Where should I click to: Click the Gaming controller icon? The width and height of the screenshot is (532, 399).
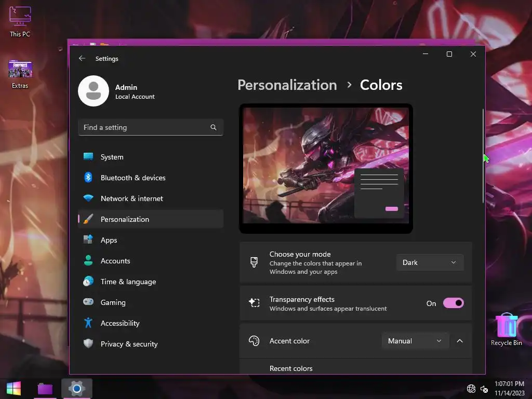click(x=88, y=302)
